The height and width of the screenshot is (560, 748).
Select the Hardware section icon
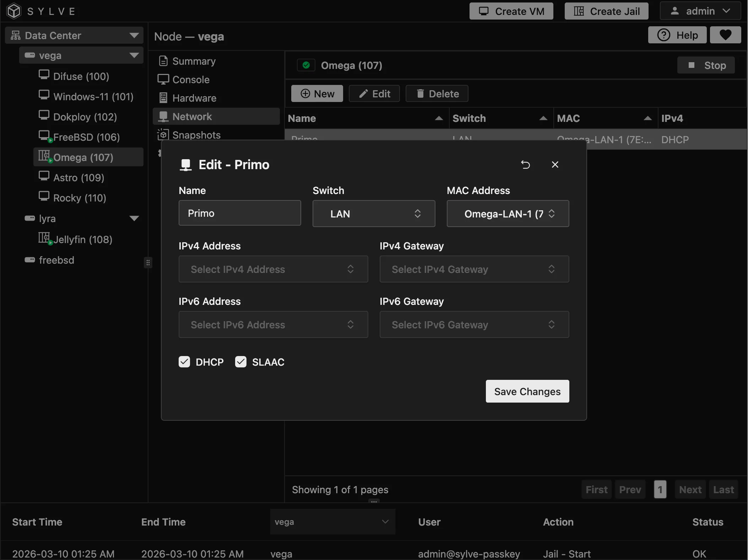pos(163,98)
